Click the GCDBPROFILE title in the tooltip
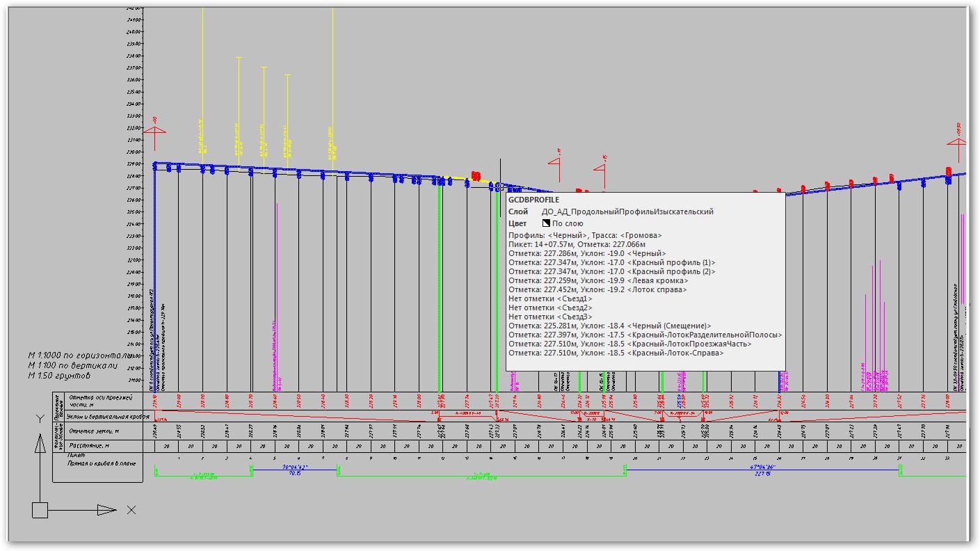Screen dimensions: 980x551 [533, 200]
